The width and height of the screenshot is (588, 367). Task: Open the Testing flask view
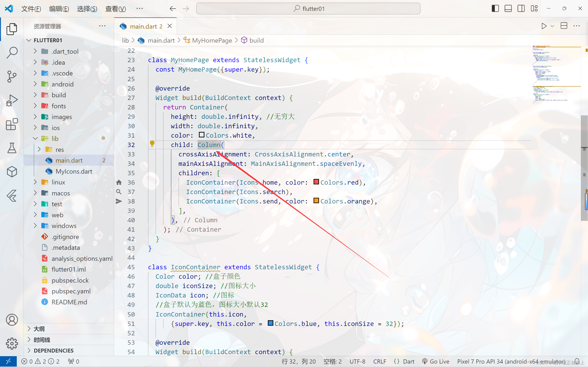tap(12, 148)
